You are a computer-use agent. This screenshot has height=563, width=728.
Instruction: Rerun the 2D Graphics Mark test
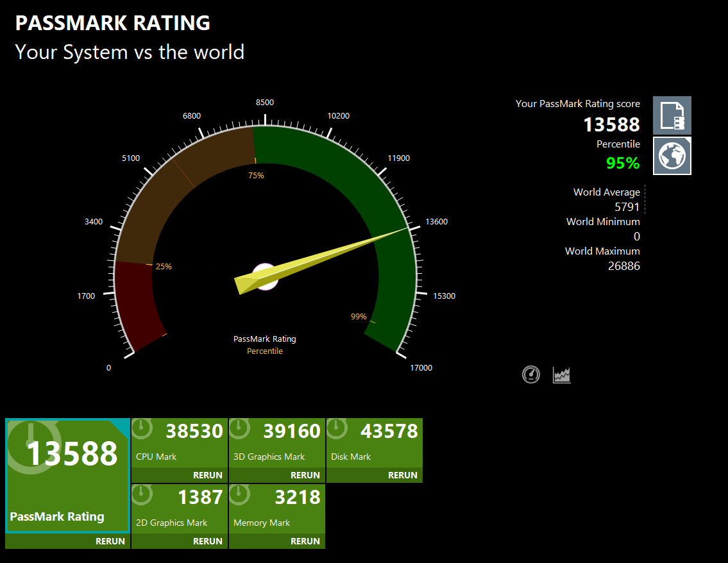[x=208, y=541]
